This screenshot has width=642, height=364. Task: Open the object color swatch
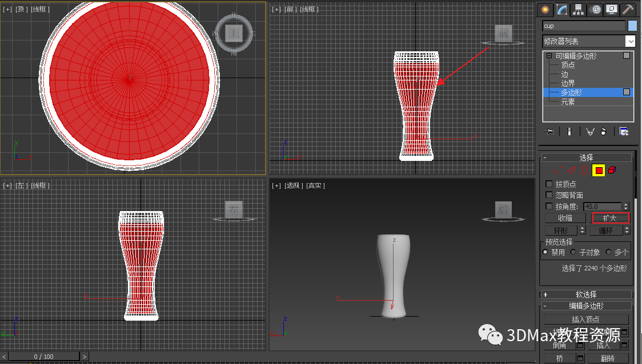(633, 26)
